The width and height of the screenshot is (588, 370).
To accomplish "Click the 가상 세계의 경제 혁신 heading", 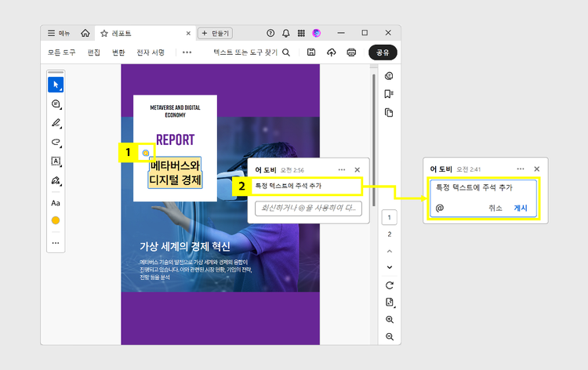I will tap(185, 246).
